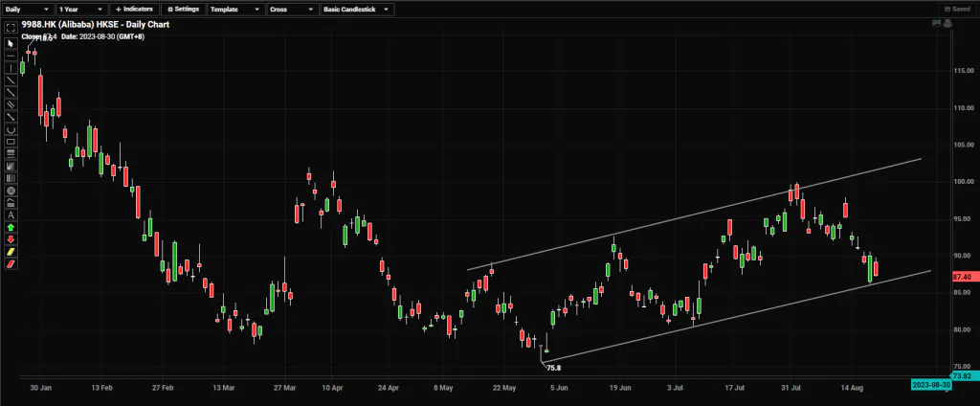Select the arrow line drawing tool
The image size is (980, 406).
[11, 117]
